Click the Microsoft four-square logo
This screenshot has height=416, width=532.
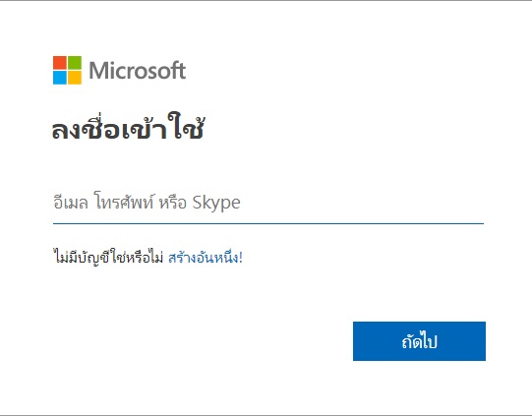point(67,70)
